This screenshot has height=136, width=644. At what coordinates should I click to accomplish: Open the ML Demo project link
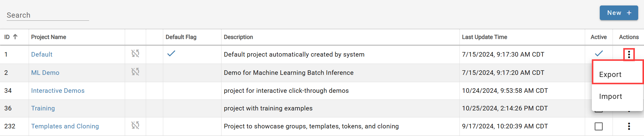(45, 73)
